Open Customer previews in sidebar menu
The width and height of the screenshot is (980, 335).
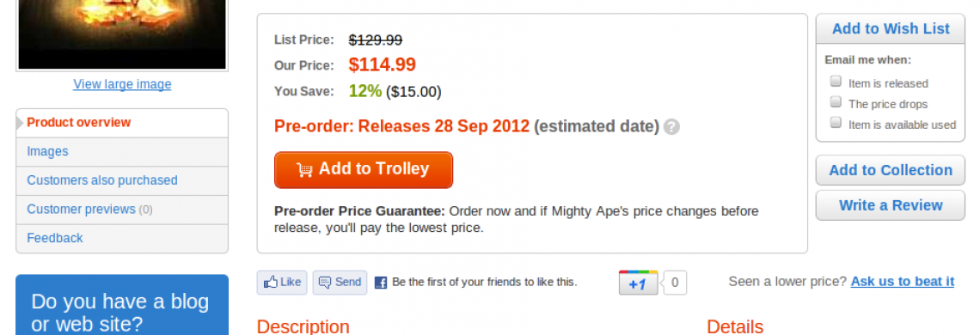click(122, 210)
